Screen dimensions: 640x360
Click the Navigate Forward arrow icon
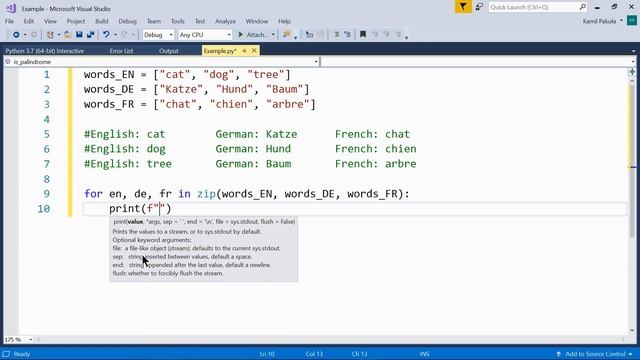34,35
